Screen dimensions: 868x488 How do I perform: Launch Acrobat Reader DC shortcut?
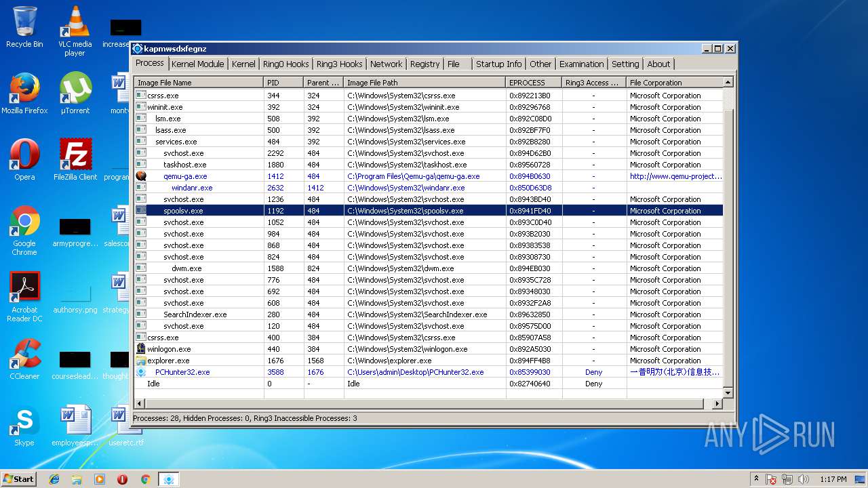[24, 297]
